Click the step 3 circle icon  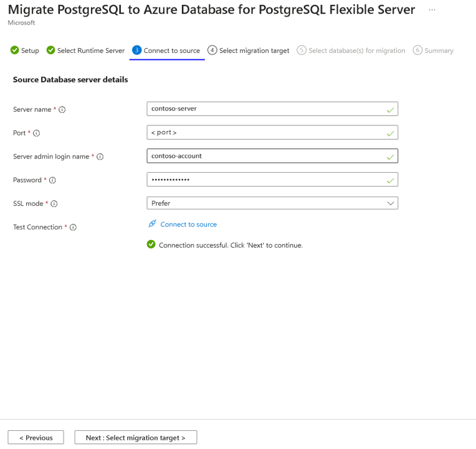(x=137, y=50)
